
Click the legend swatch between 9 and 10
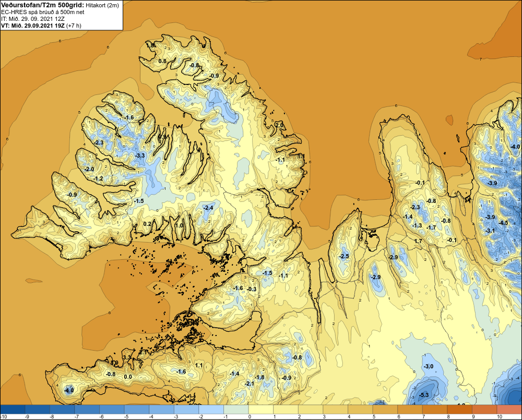484,409
